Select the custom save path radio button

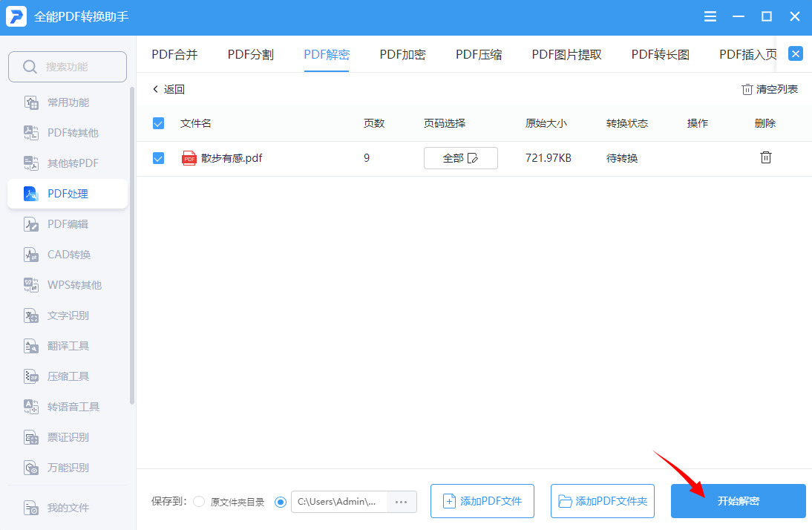[280, 502]
